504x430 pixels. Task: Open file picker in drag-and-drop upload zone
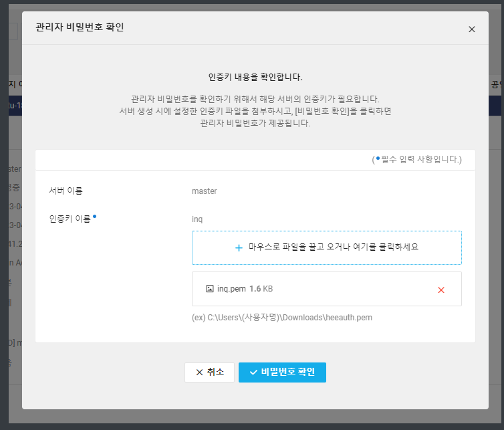327,247
